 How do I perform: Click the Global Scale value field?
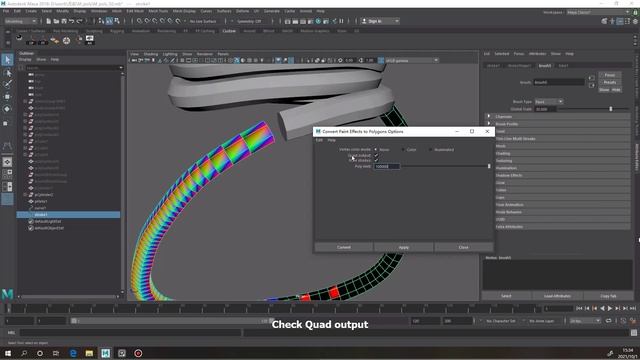pyautogui.click(x=546, y=109)
